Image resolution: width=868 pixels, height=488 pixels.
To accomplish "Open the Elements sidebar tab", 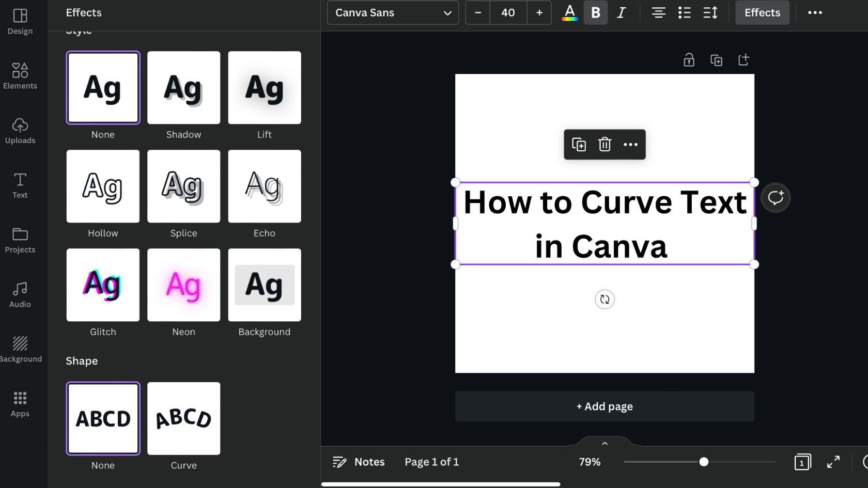I will (20, 76).
